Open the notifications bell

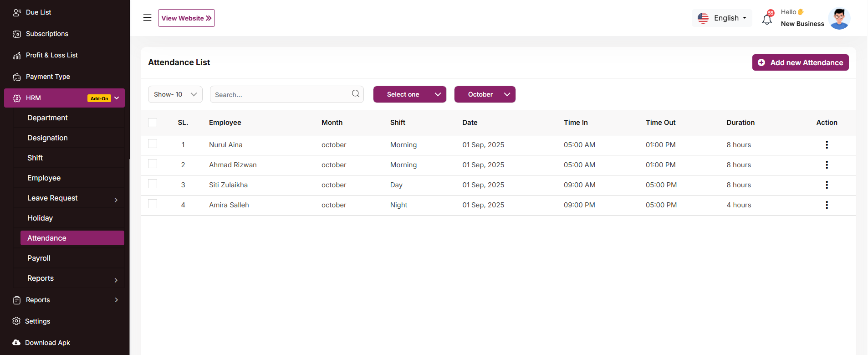[767, 19]
